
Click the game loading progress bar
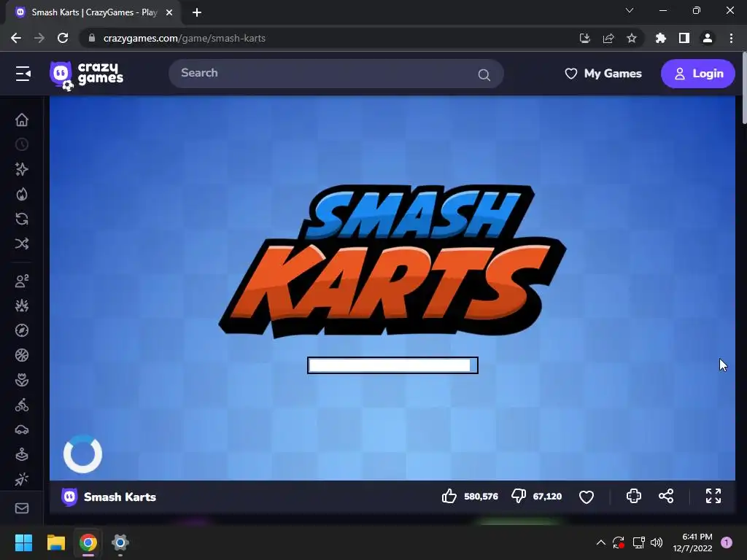click(392, 365)
